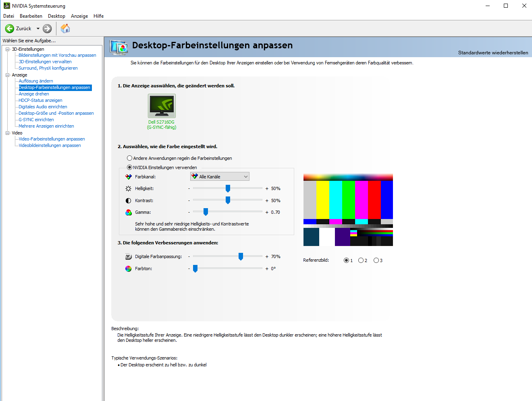
Task: Open Video-Farbeinstellungen anpassen
Action: [52, 139]
